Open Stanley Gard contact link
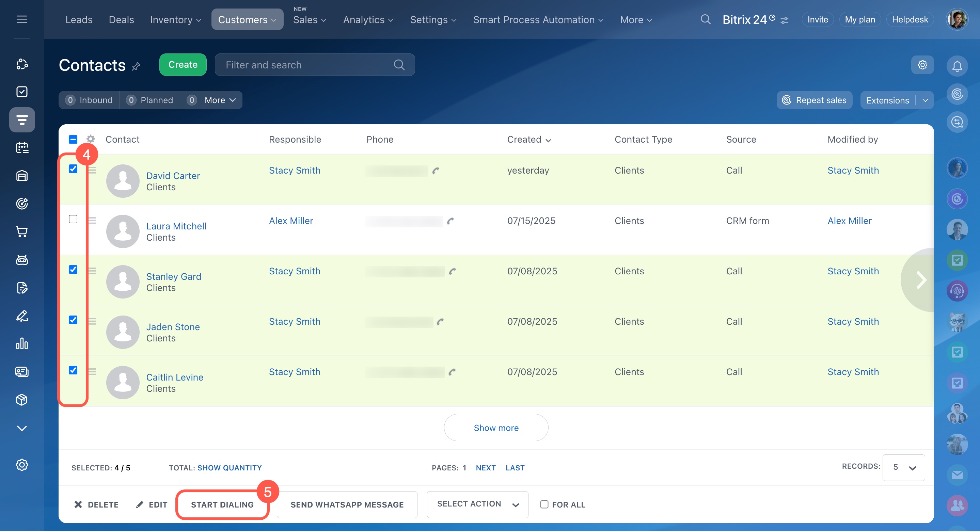 tap(173, 276)
